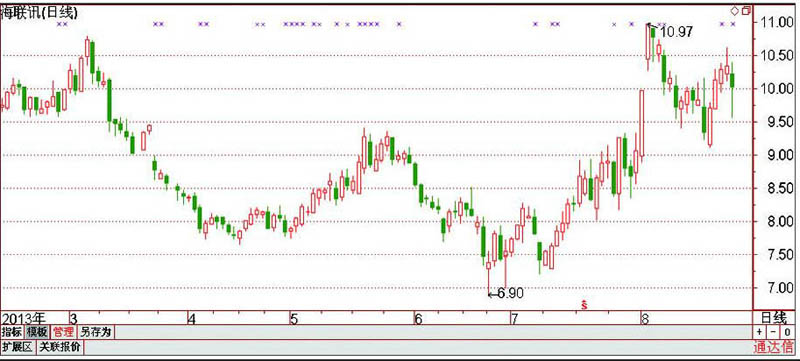Open the 管理 tab

pos(63,332)
